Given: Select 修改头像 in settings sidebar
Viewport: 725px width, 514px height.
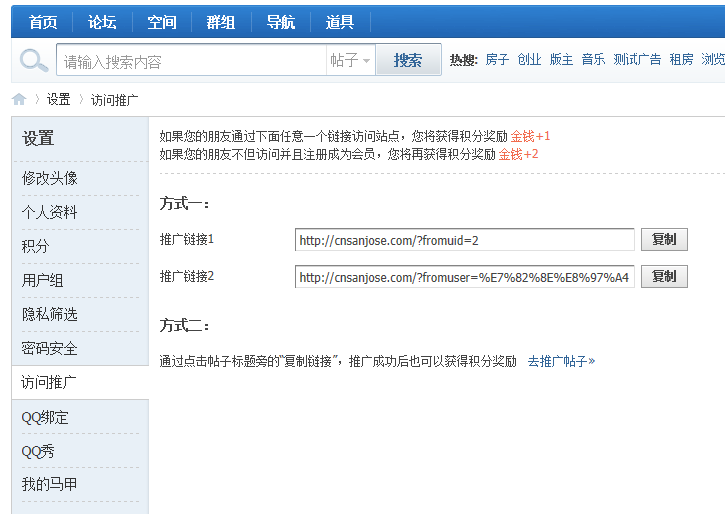Looking at the screenshot, I should click(49, 178).
